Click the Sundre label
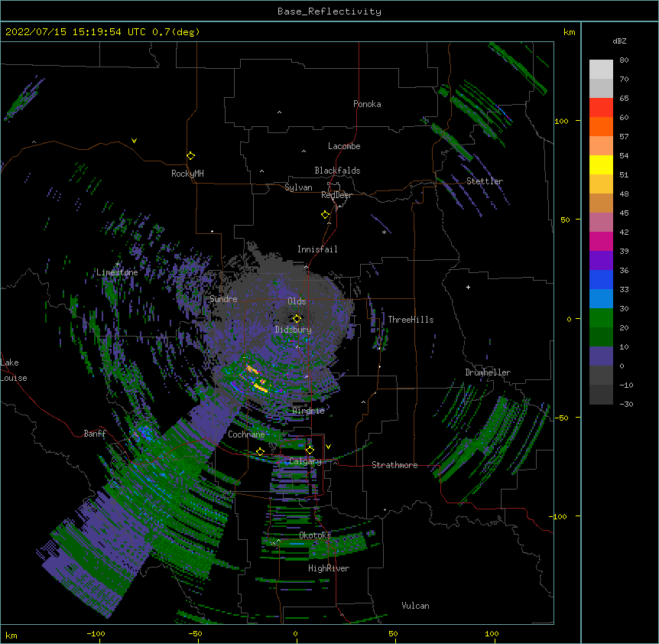The image size is (659, 644). [223, 299]
